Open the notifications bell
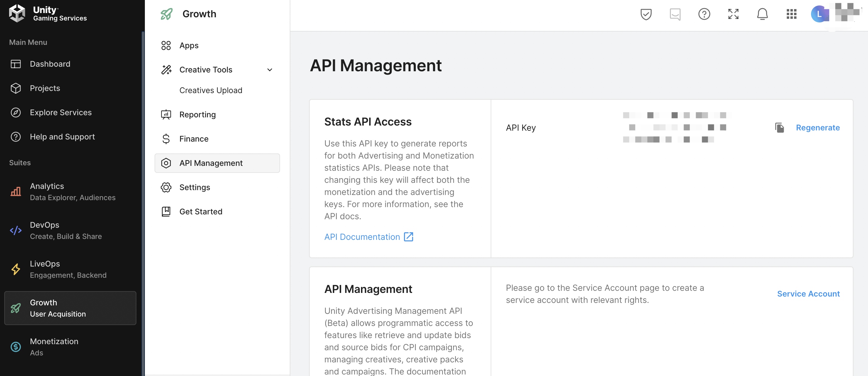868x376 pixels. click(762, 14)
